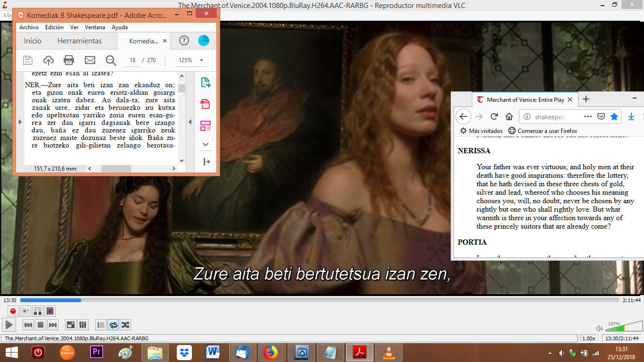Open Ventana menu in Acrobat
This screenshot has width=644, height=362.
tap(95, 27)
